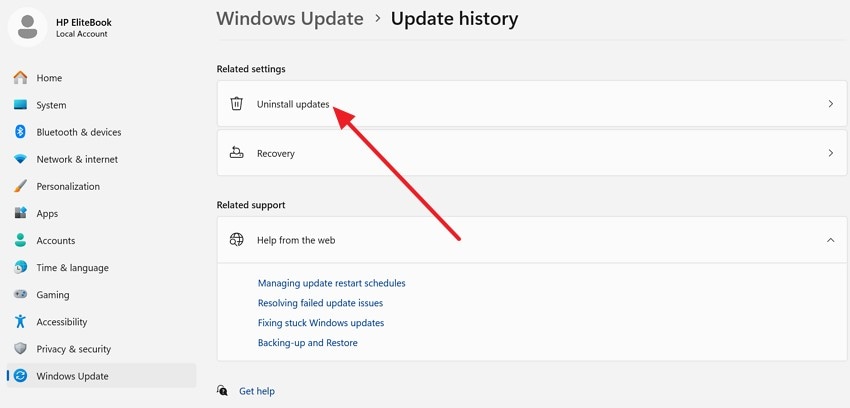Open the Home settings page

pyautogui.click(x=101, y=77)
